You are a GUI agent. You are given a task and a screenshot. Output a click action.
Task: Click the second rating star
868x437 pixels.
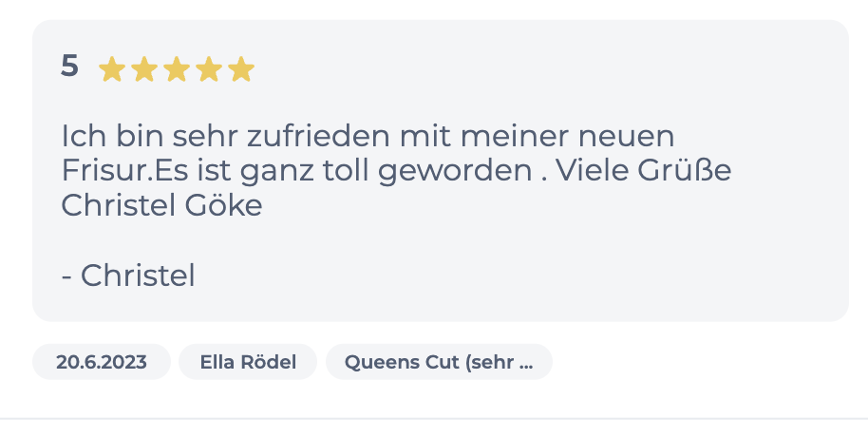coord(144,69)
